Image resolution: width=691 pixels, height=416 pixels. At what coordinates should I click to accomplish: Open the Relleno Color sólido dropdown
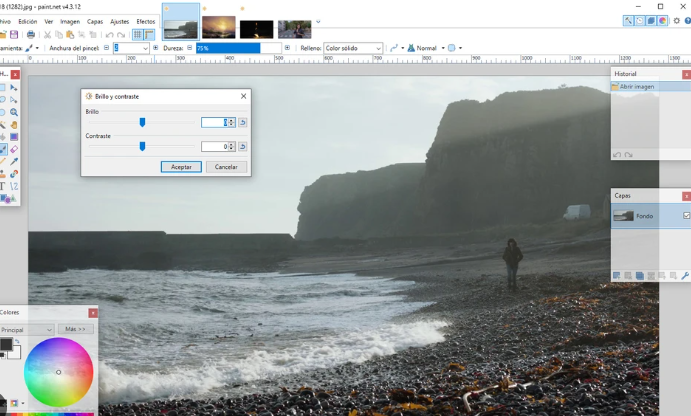click(353, 48)
